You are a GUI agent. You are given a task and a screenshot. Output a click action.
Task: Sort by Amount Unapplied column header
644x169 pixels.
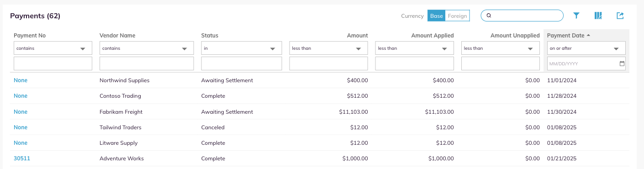pyautogui.click(x=515, y=36)
